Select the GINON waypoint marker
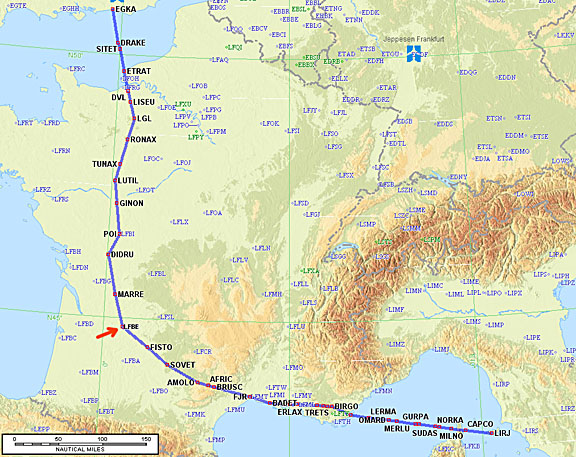576x457 pixels. point(117,203)
